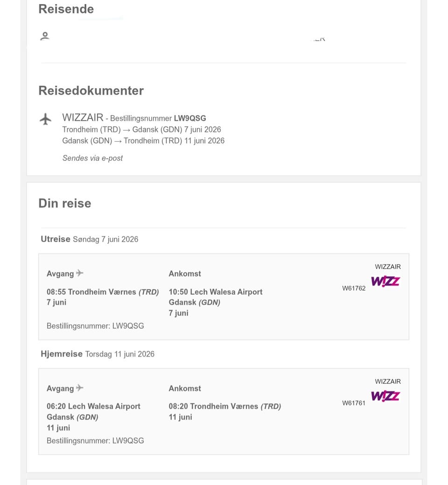Click the Din reise heading
448x485 pixels.
65,203
